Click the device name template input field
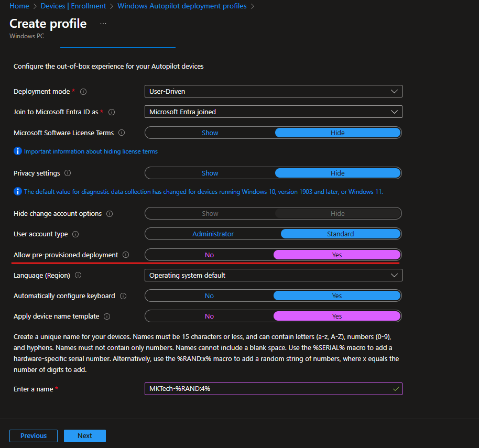Viewport: 479px width, 448px height. coord(273,389)
